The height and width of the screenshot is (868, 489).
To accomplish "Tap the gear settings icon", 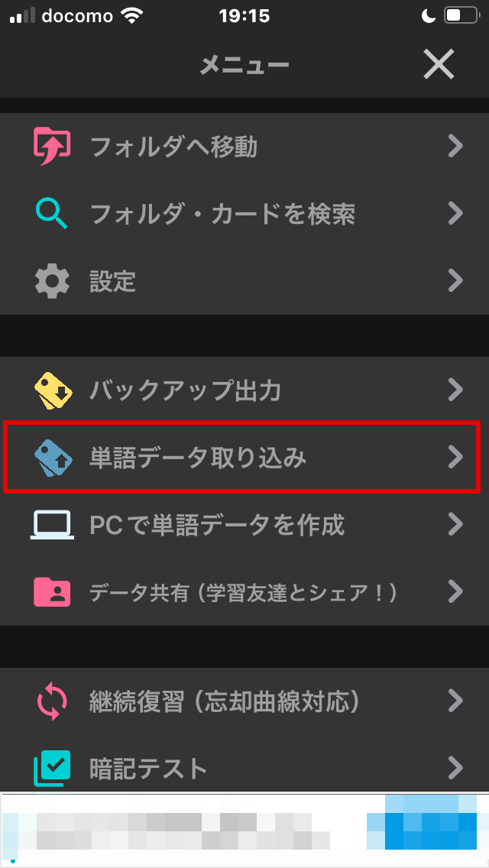I will (52, 281).
